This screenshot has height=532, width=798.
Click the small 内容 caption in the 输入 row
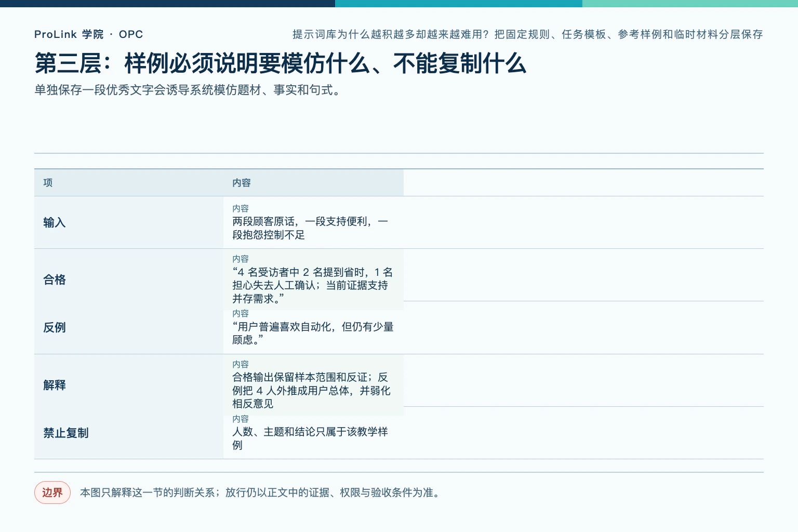click(x=241, y=208)
